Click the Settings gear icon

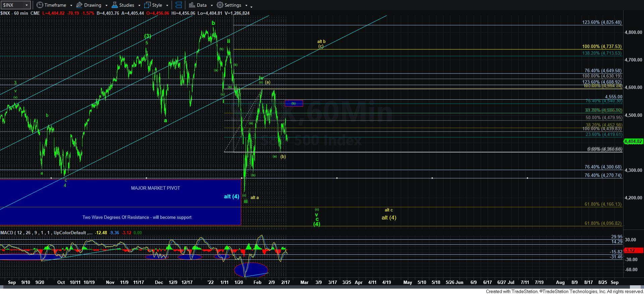(220, 5)
